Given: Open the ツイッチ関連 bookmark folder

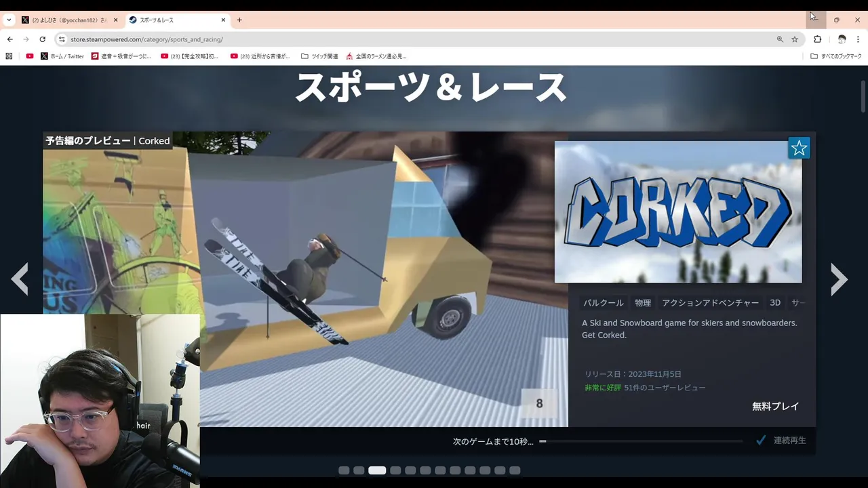Looking at the screenshot, I should point(319,56).
